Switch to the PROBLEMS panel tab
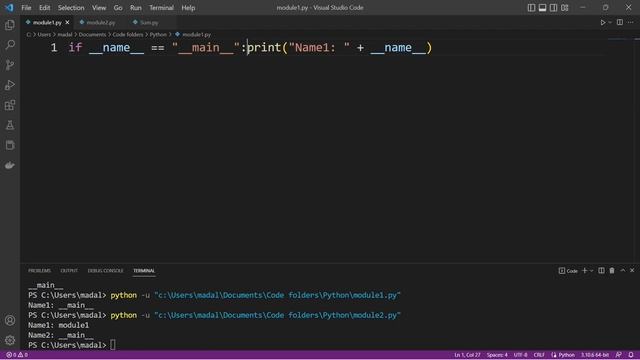Image resolution: width=640 pixels, height=360 pixels. pos(39,271)
